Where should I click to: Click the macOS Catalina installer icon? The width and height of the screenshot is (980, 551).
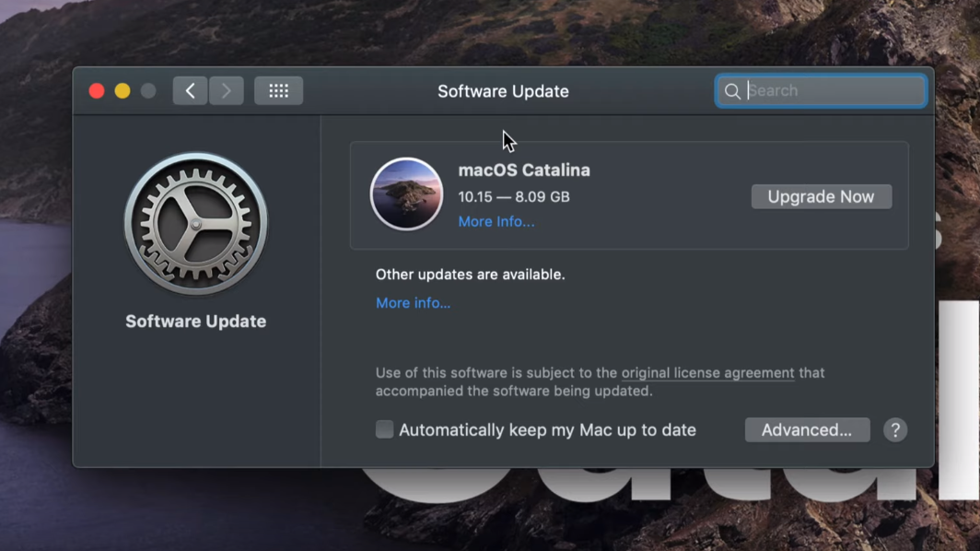click(406, 193)
